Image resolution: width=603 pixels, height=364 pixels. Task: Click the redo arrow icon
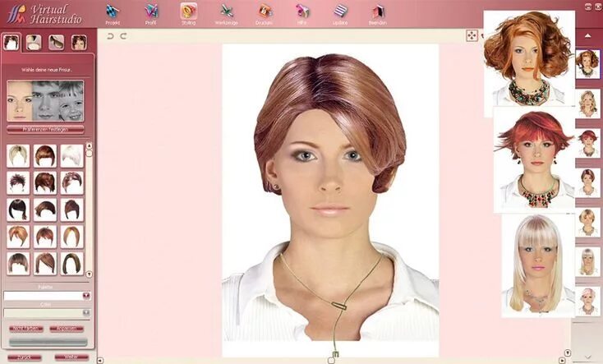coord(123,36)
